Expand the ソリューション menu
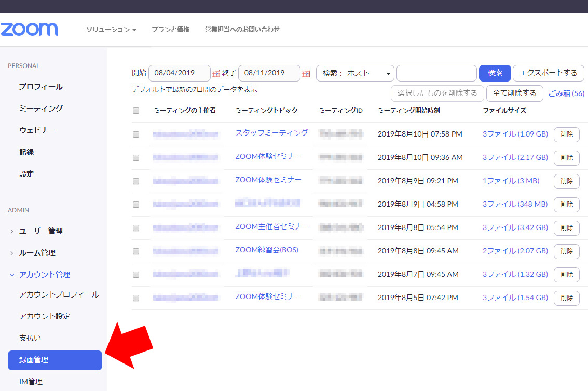 coord(111,30)
